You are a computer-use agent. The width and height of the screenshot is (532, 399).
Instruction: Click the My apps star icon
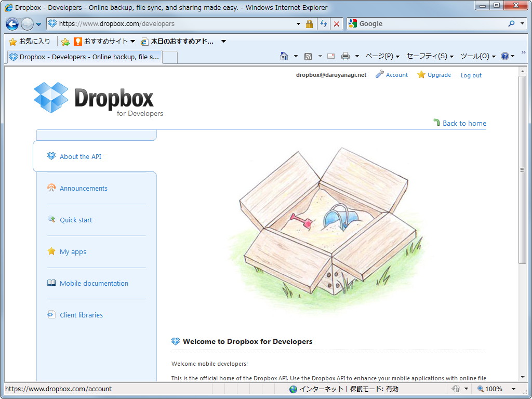(x=51, y=251)
